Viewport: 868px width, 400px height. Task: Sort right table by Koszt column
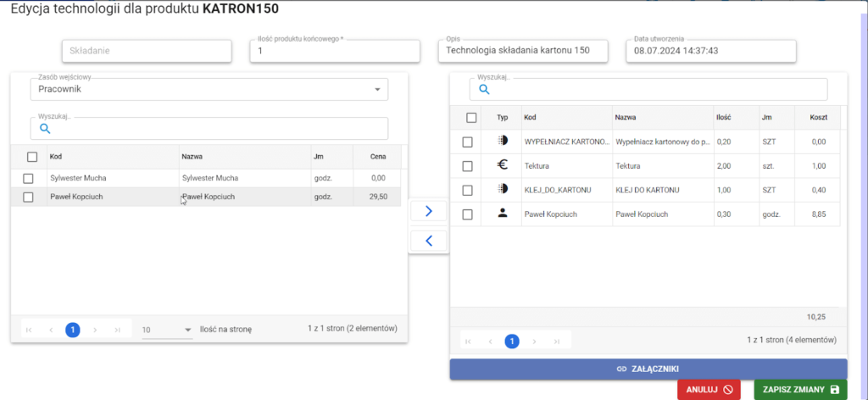pos(817,118)
